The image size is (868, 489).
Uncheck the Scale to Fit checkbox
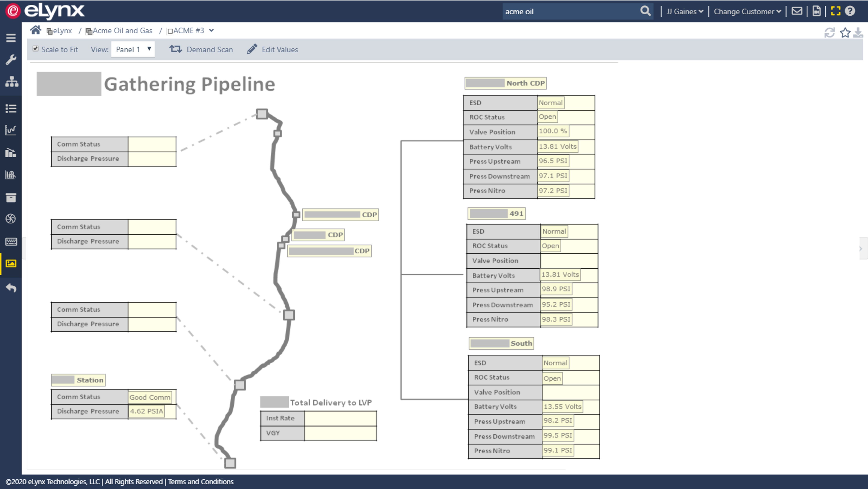(35, 49)
